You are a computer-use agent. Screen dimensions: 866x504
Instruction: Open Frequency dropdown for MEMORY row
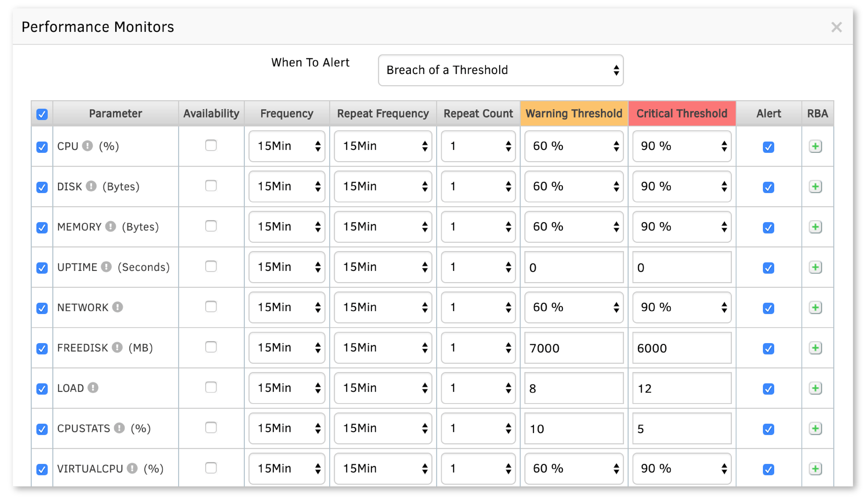[287, 227]
